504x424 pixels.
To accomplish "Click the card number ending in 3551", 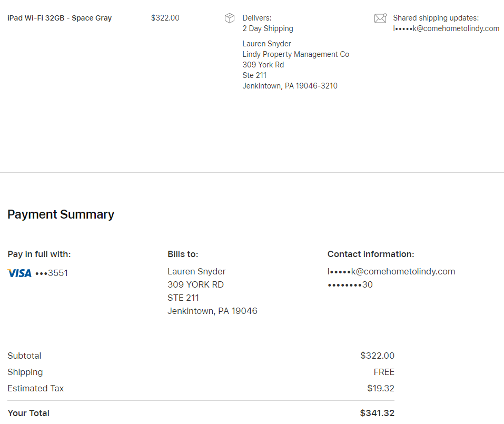I will 52,273.
